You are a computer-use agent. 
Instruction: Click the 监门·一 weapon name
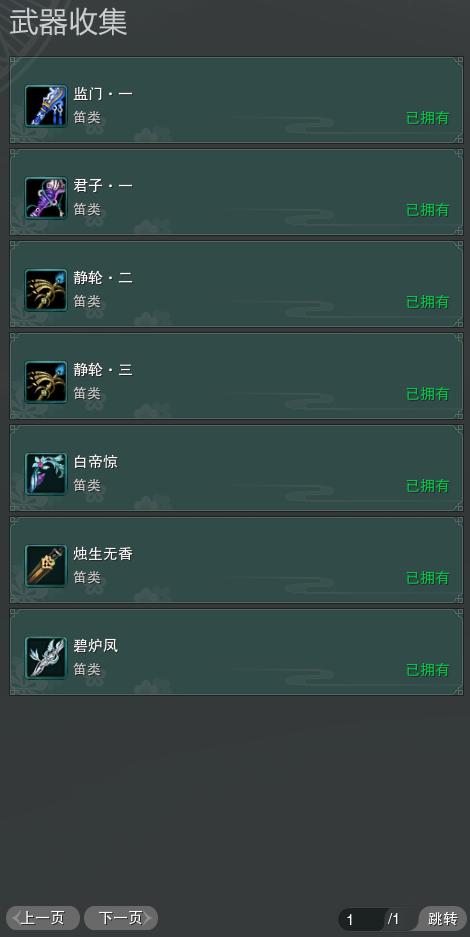coord(103,94)
